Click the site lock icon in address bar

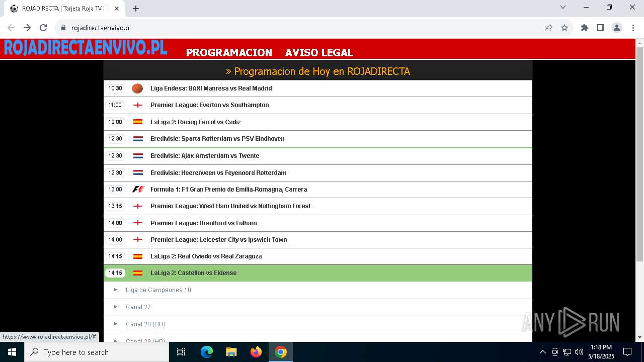(63, 28)
